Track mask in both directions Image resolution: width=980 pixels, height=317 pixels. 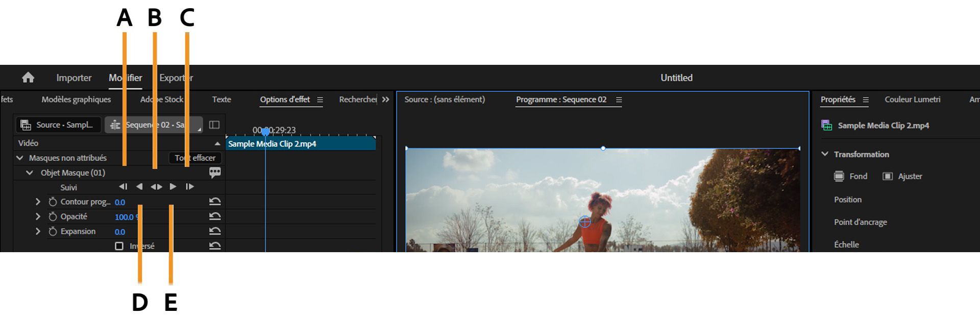tap(156, 187)
